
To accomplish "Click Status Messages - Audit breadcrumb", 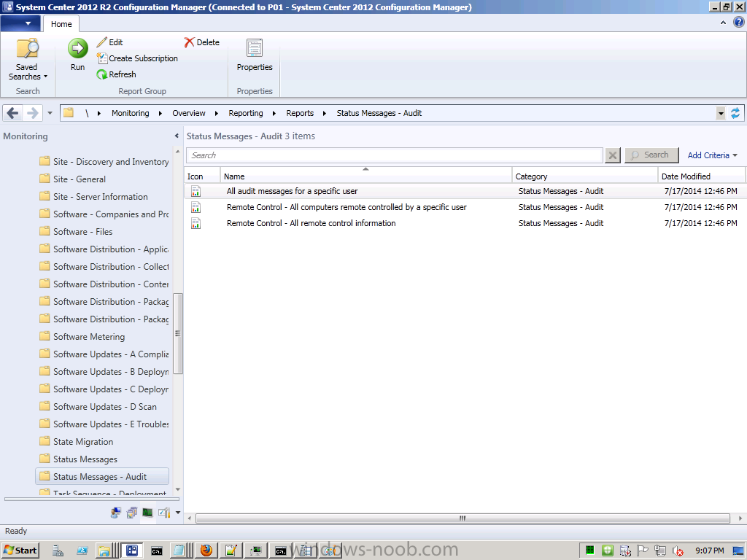I will pyautogui.click(x=379, y=113).
